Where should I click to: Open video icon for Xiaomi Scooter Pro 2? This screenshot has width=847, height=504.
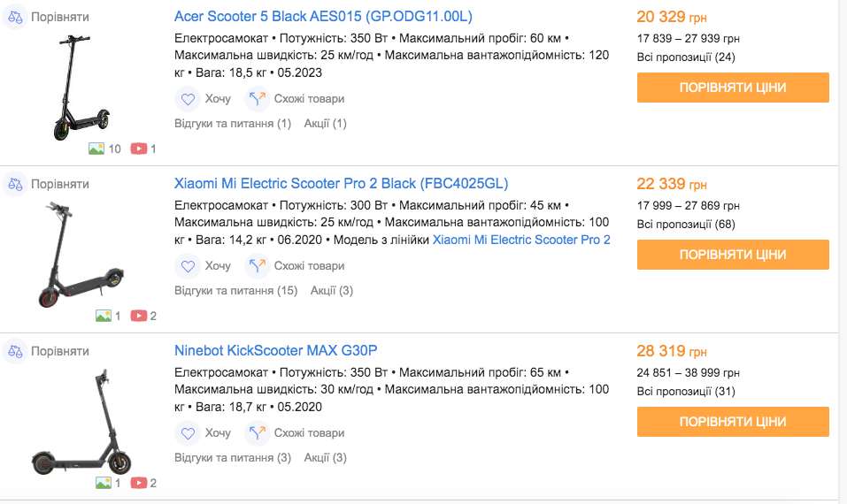click(x=139, y=316)
